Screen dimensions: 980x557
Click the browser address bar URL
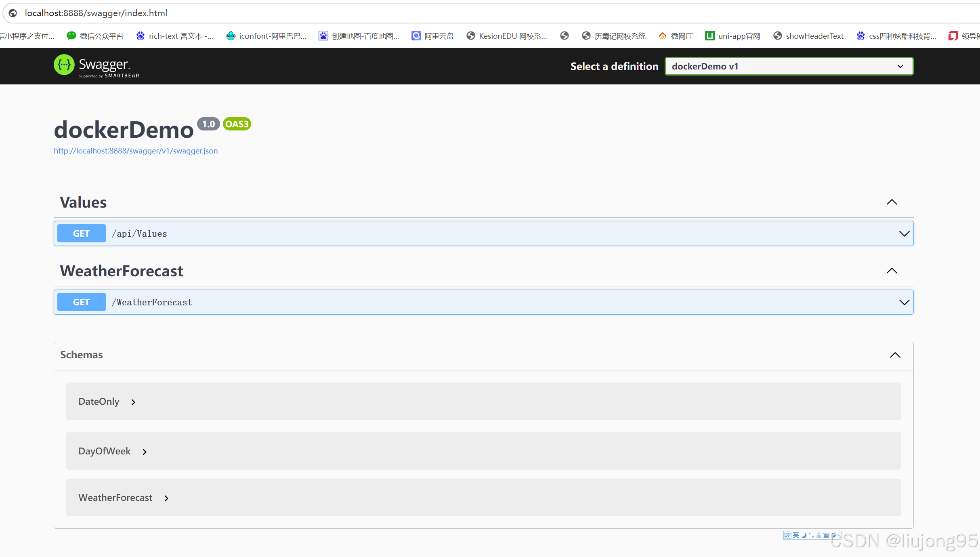pos(96,13)
